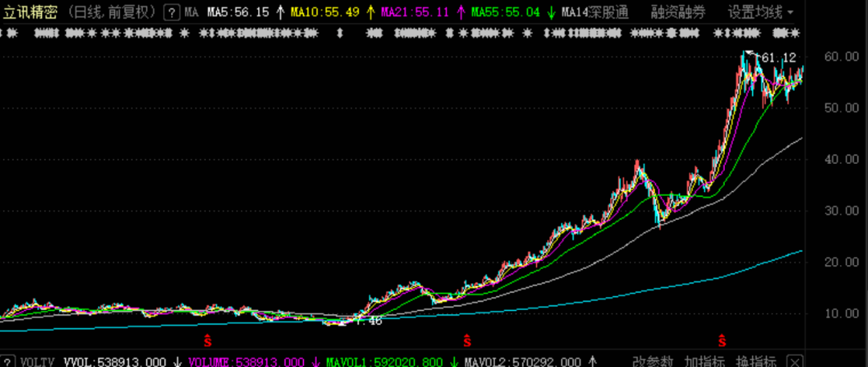Viewport: 868px width, 367px height.
Task: Select the MA55:55.04 value
Action: click(506, 11)
